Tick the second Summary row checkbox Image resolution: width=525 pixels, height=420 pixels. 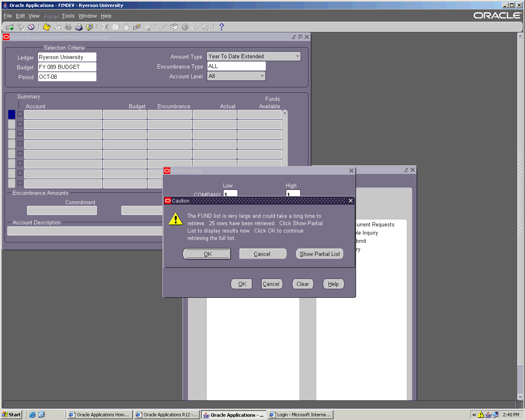(x=20, y=124)
